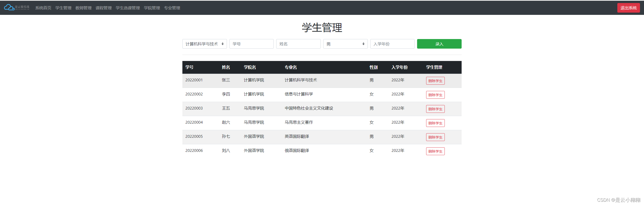The height and width of the screenshot is (205, 644).
Task: Click the name 张三
Action: click(x=226, y=80)
